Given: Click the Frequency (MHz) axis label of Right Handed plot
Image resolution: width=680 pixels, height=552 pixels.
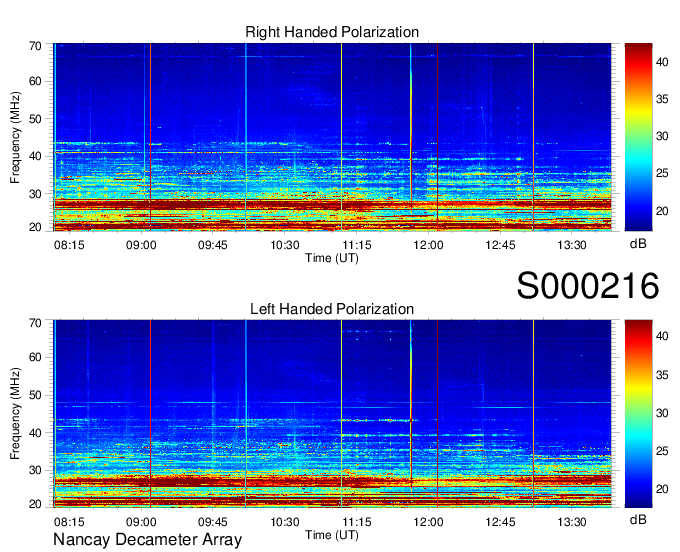Looking at the screenshot, I should pyautogui.click(x=15, y=137).
